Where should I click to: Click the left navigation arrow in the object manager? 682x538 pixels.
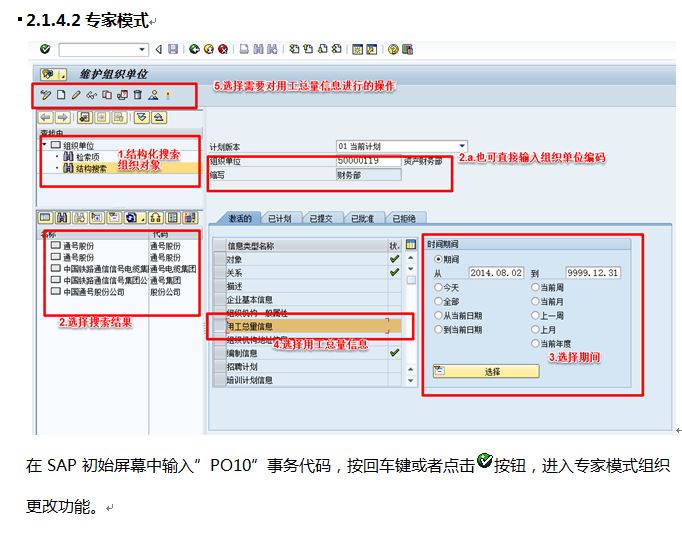46,117
